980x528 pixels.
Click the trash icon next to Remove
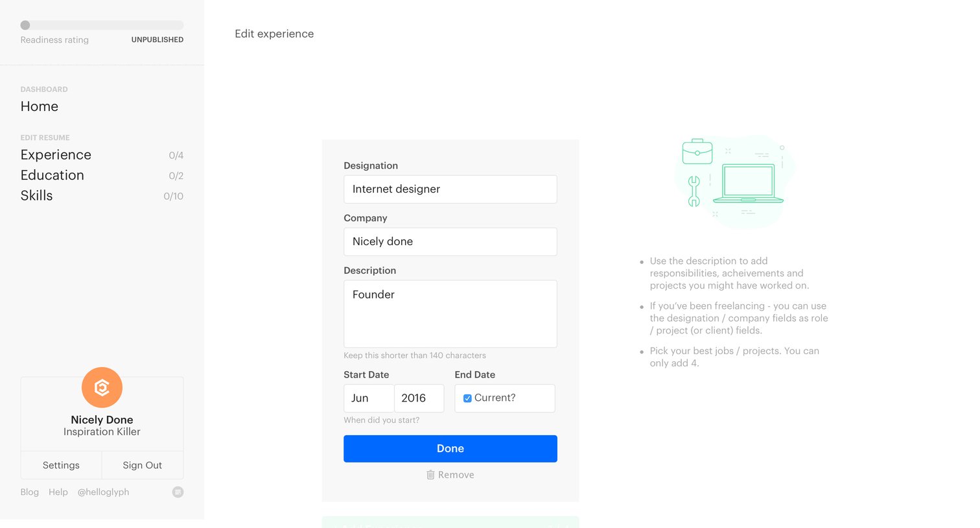(430, 475)
